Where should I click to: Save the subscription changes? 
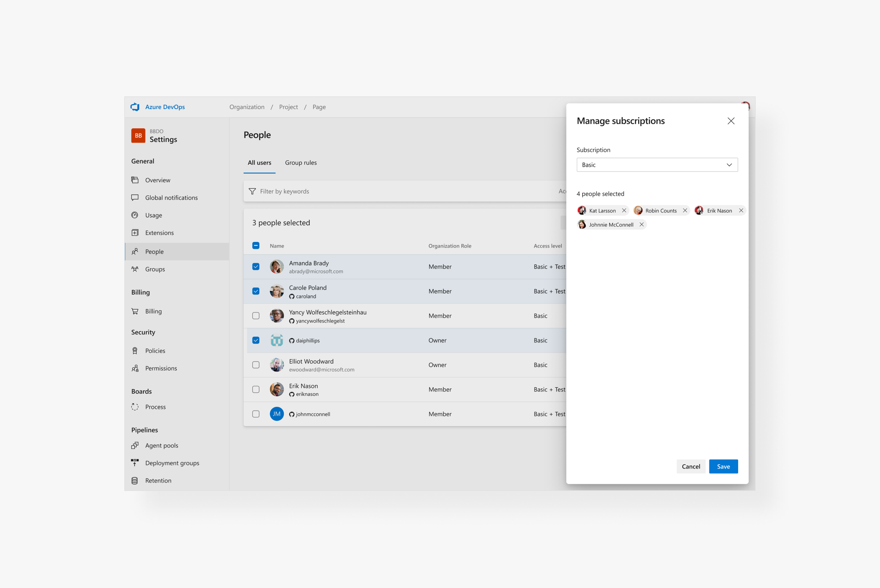(x=723, y=467)
